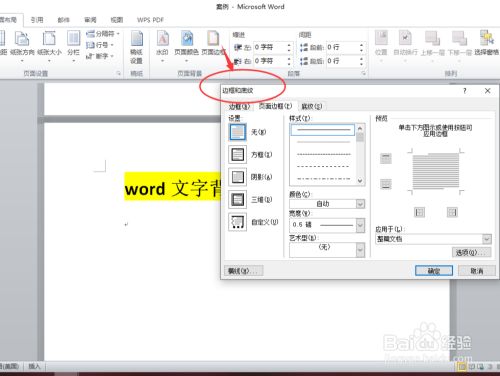Select the solid line style in list
The image size is (500, 376).
coord(323,130)
